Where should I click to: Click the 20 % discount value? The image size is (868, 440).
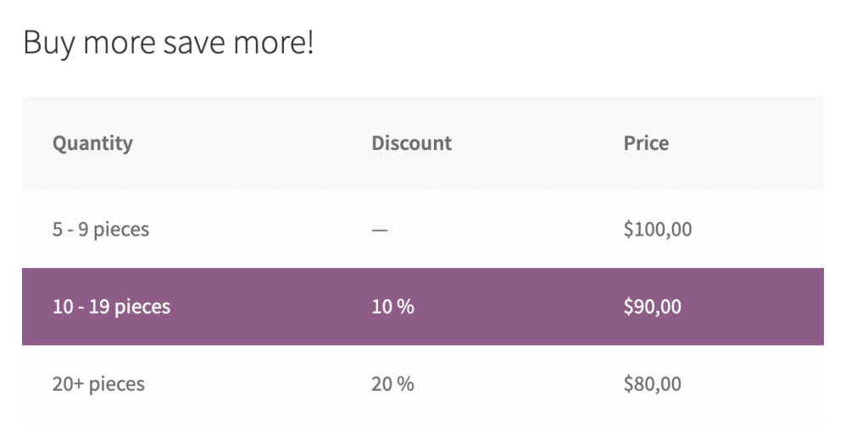(x=392, y=384)
